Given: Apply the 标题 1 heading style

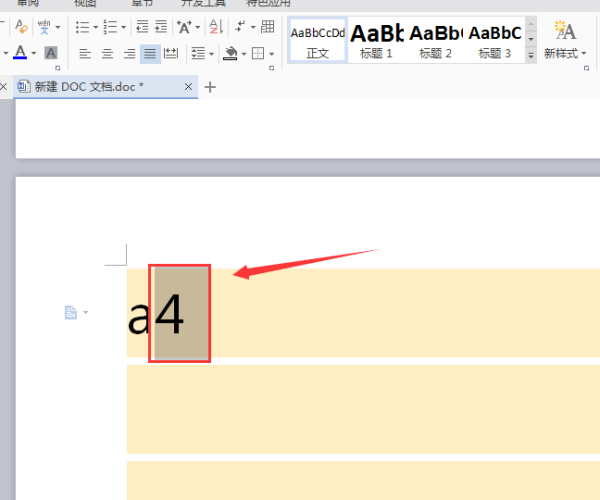Looking at the screenshot, I should coord(377,40).
